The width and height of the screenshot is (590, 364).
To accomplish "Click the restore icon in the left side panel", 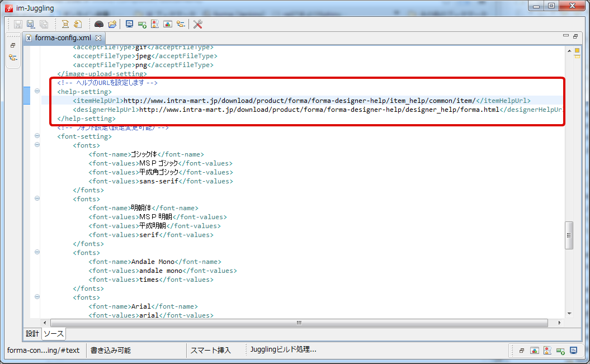I will pos(13,45).
